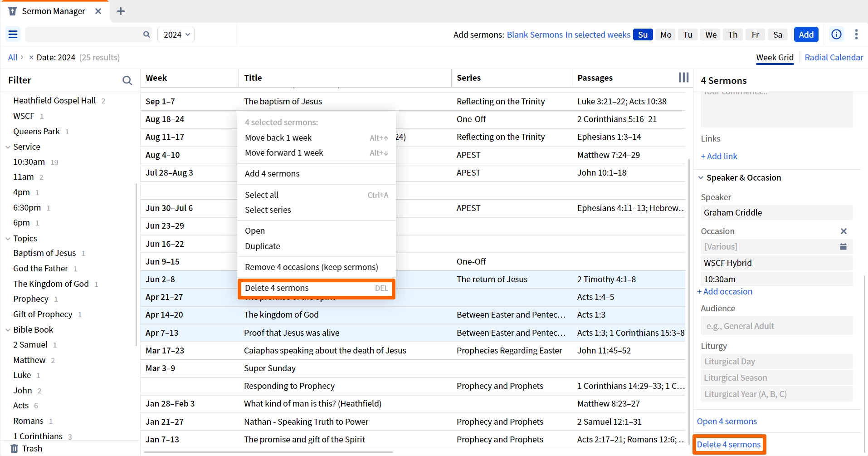Click the All breadcrumb
This screenshot has height=456, width=868.
13,58
